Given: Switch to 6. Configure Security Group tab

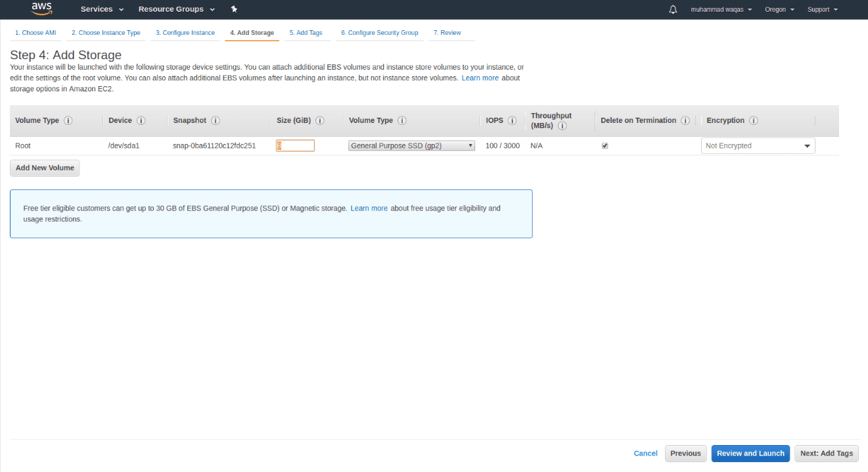Looking at the screenshot, I should 379,33.
